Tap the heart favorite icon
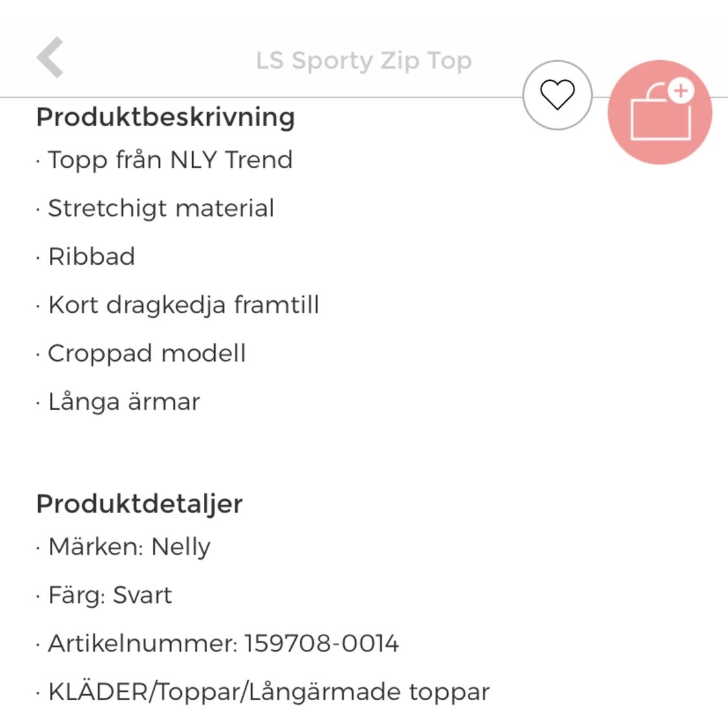The image size is (728, 728). (557, 95)
